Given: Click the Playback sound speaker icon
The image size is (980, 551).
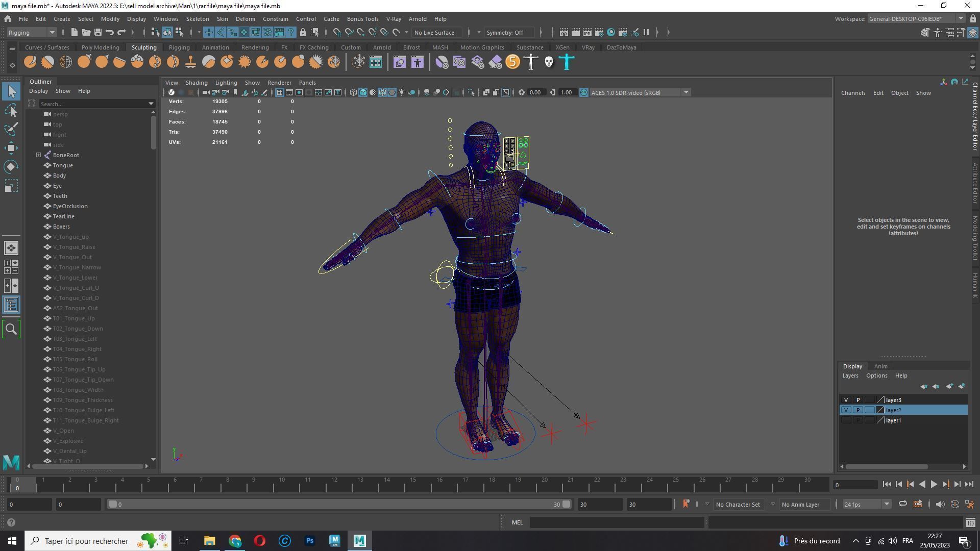Looking at the screenshot, I should 940,504.
